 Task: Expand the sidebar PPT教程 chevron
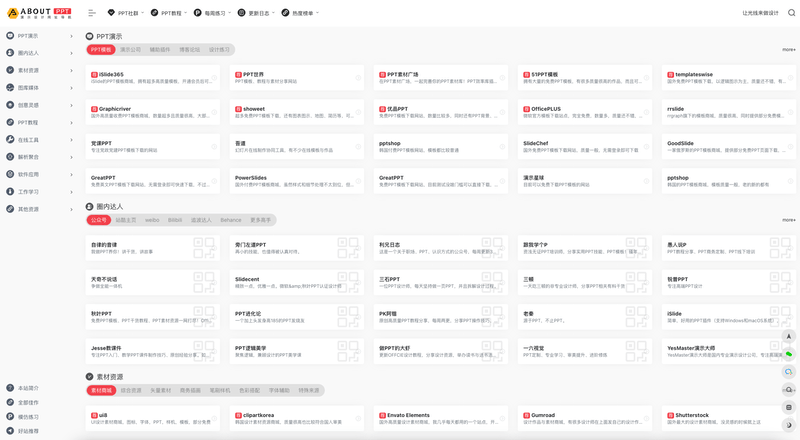71,123
